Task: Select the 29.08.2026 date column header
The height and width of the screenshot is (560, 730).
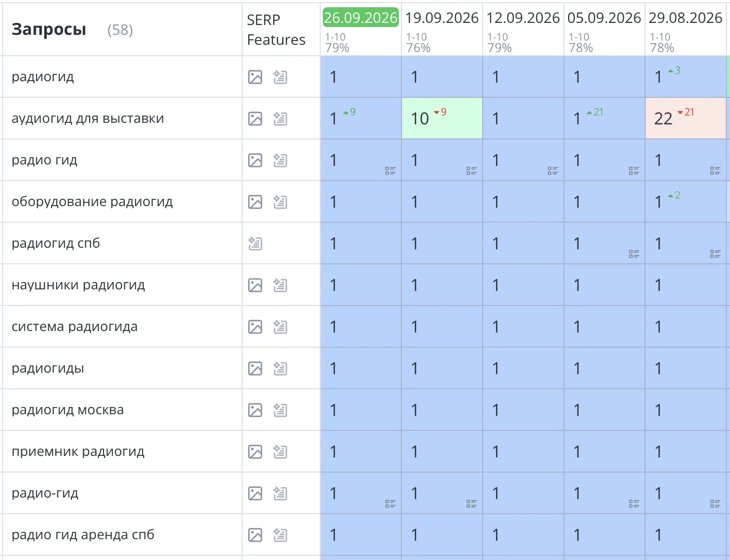Action: (x=686, y=18)
